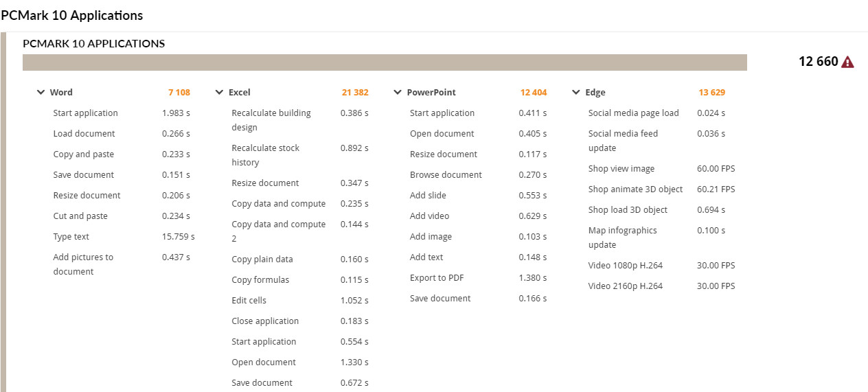Screen dimensions: 868x392
Task: Click the Add text row
Action: click(x=479, y=257)
